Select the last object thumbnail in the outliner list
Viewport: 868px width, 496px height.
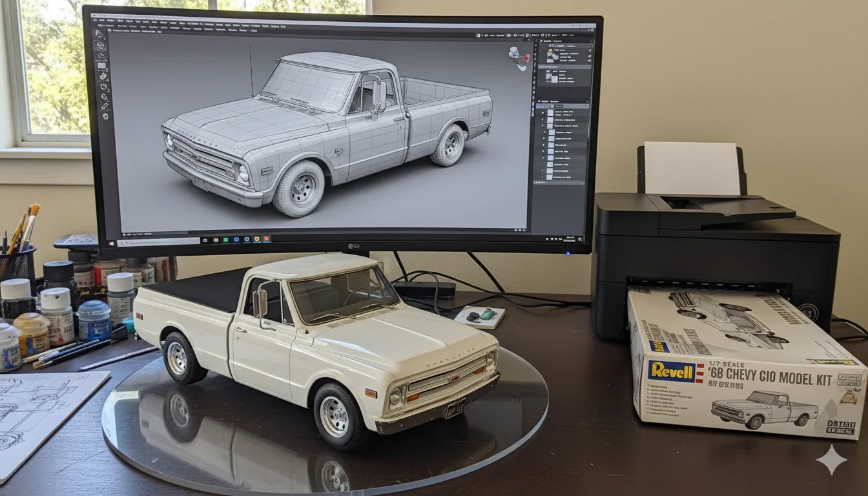[549, 177]
